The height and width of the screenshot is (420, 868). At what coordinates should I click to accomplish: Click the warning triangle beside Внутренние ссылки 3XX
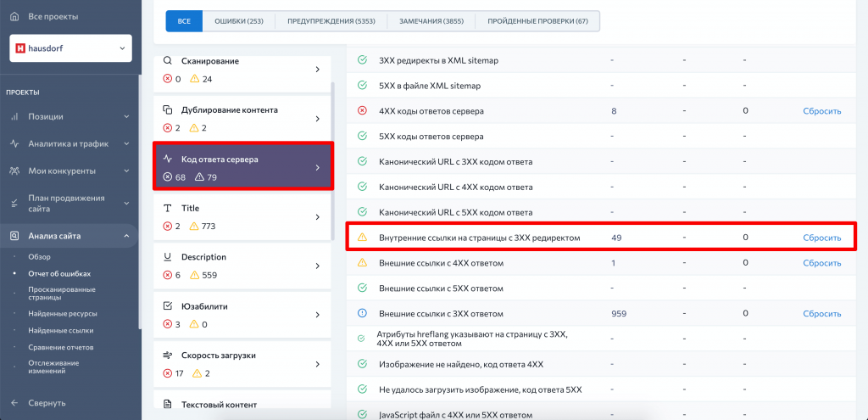tap(362, 238)
